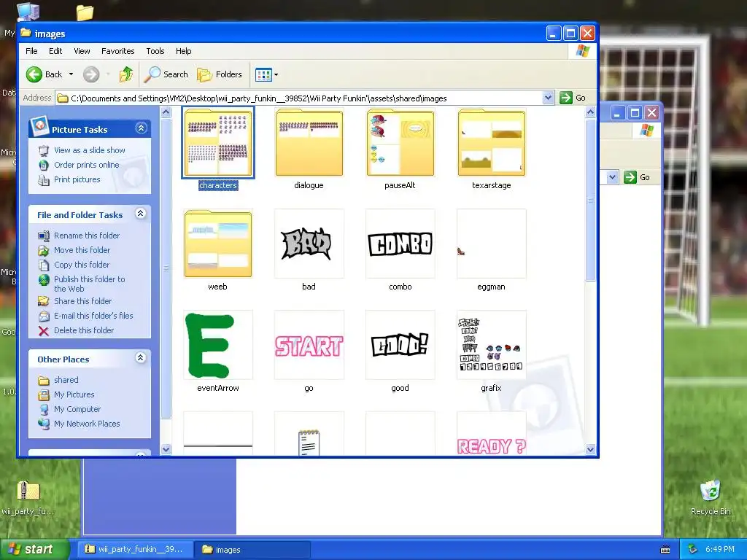
Task: Open the View menu
Action: (x=82, y=51)
